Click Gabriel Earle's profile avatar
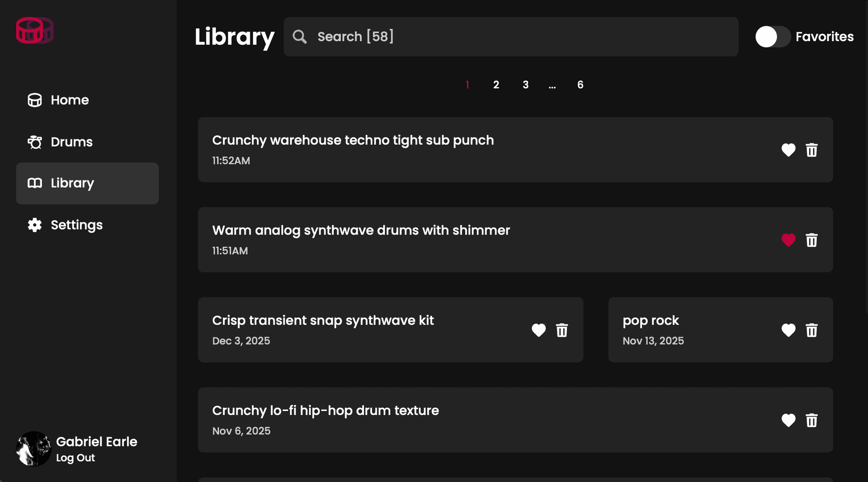 (x=33, y=449)
